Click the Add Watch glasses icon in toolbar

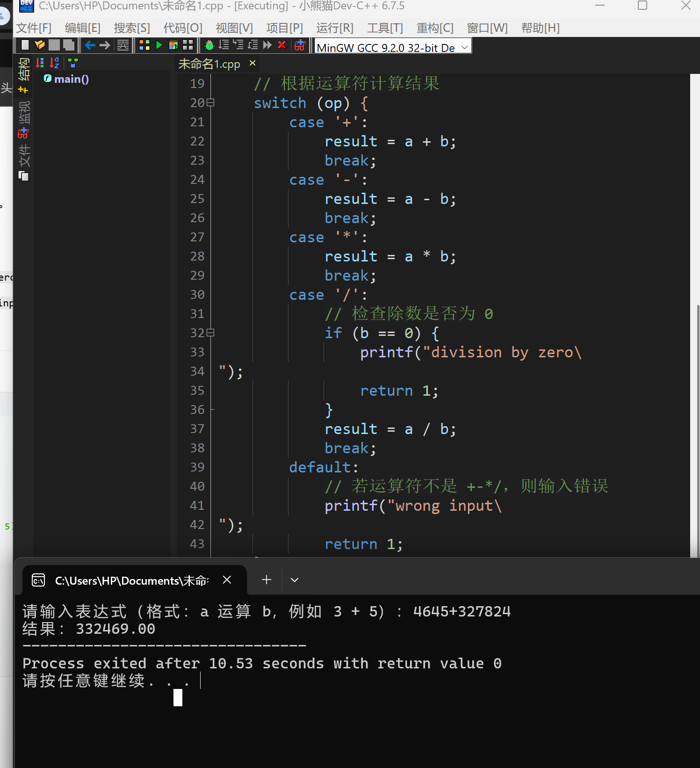(300, 45)
